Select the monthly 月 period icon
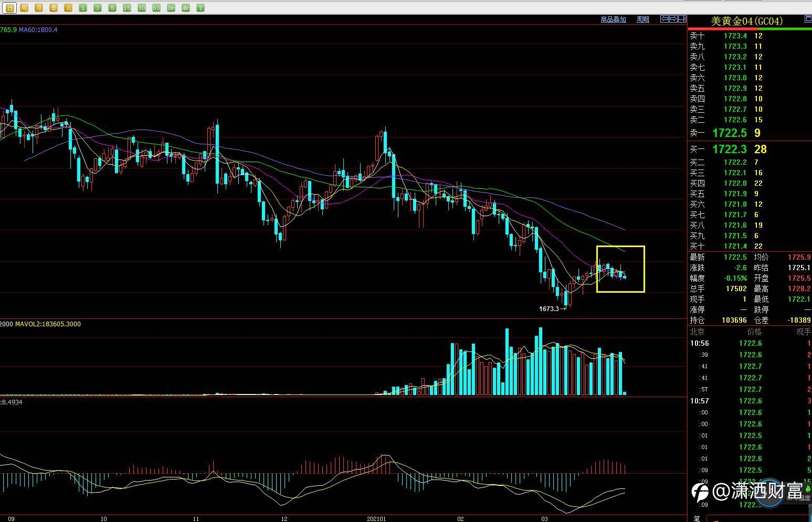Viewport: 812px width, 522px height. 39,8
